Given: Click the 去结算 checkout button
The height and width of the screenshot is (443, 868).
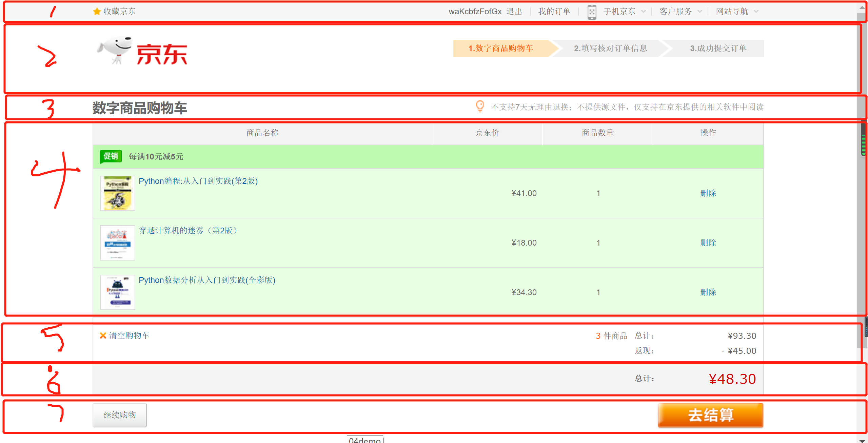Looking at the screenshot, I should [710, 415].
